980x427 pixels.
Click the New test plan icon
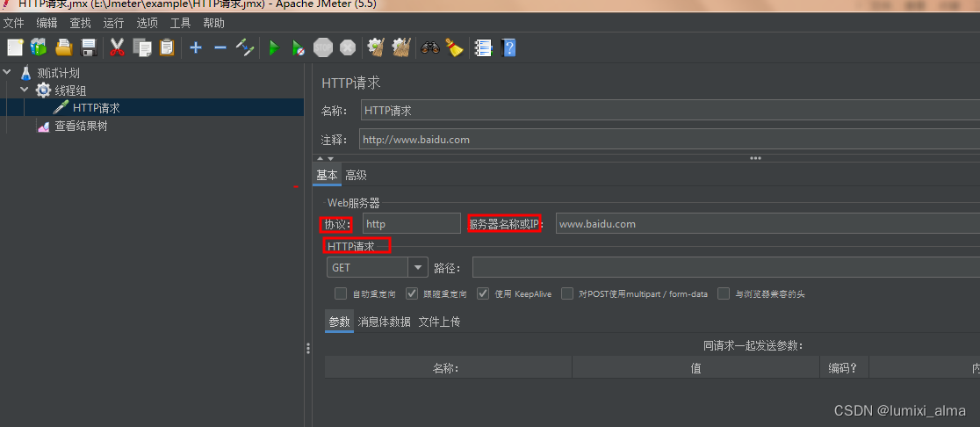tap(15, 47)
